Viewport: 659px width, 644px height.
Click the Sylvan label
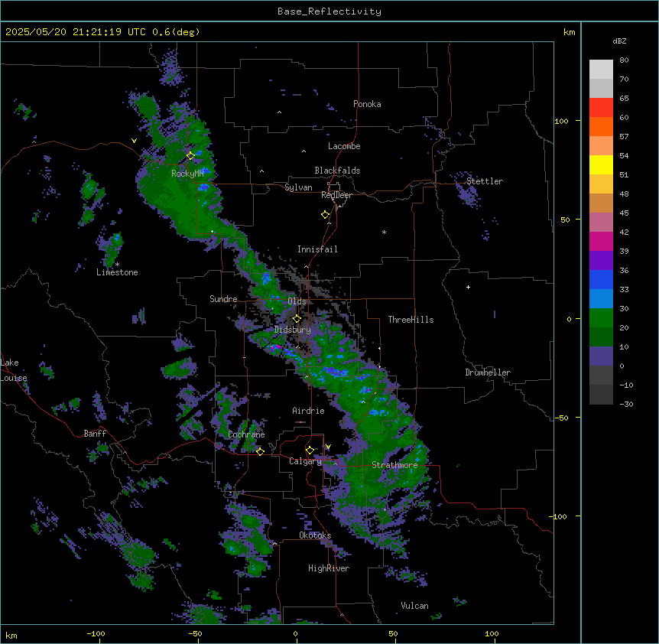point(298,187)
